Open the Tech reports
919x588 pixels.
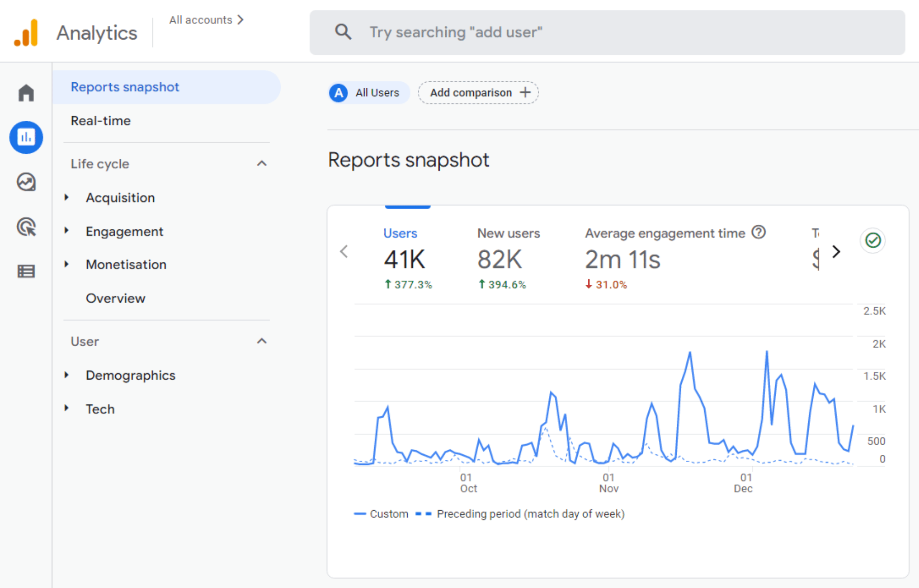(x=100, y=409)
